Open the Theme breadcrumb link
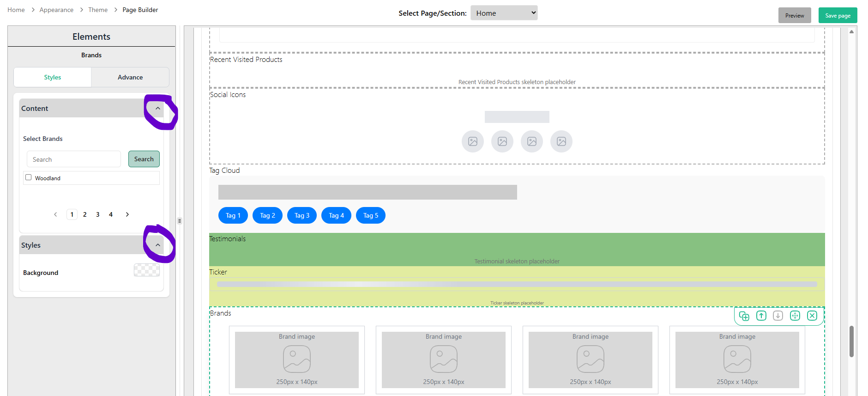 pos(98,10)
